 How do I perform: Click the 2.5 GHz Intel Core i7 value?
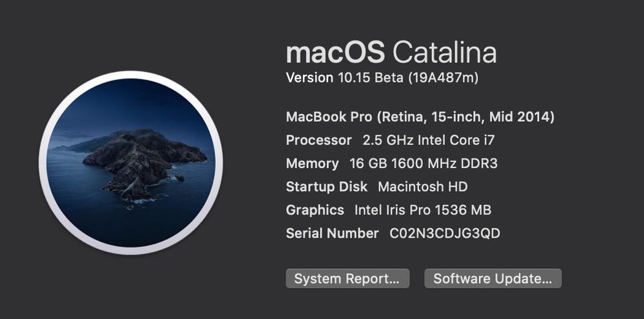(429, 140)
